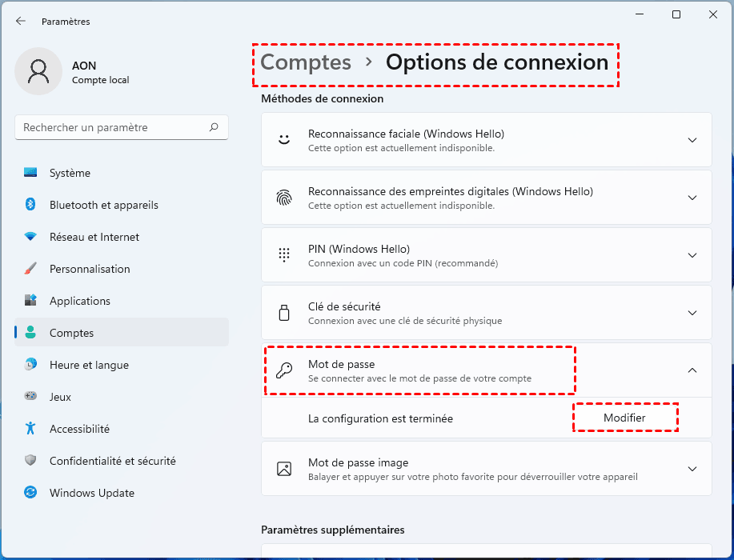Collapse the Mot de passe section
Viewport: 734px width, 560px height.
[x=692, y=370]
